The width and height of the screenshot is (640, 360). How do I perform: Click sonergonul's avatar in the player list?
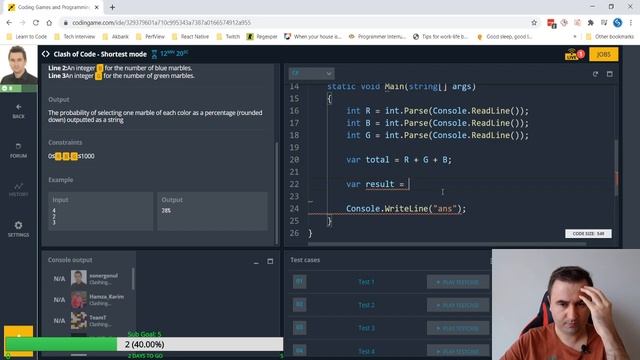click(78, 278)
